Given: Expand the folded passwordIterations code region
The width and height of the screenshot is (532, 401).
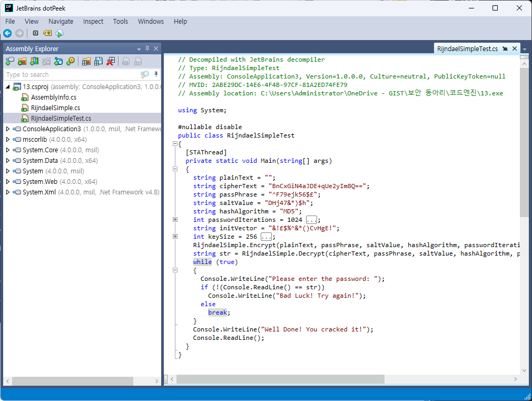Looking at the screenshot, I should (175, 220).
